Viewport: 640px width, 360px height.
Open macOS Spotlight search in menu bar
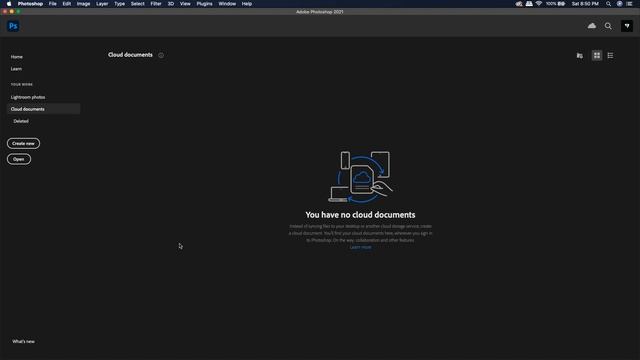tap(608, 4)
